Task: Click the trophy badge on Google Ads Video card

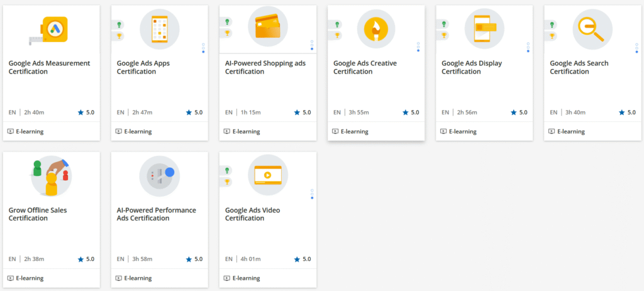Action: (x=227, y=181)
